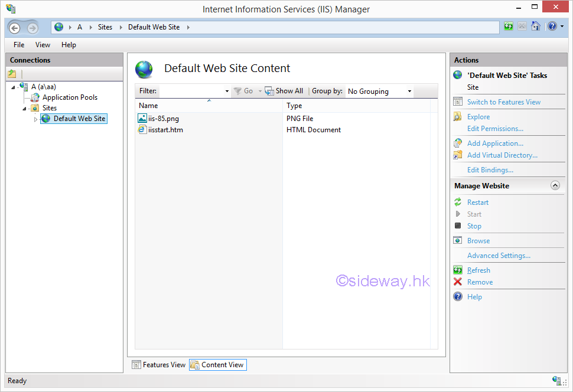Viewport: 573px width, 392px height.
Task: Collapse the Sites tree node
Action: click(24, 109)
